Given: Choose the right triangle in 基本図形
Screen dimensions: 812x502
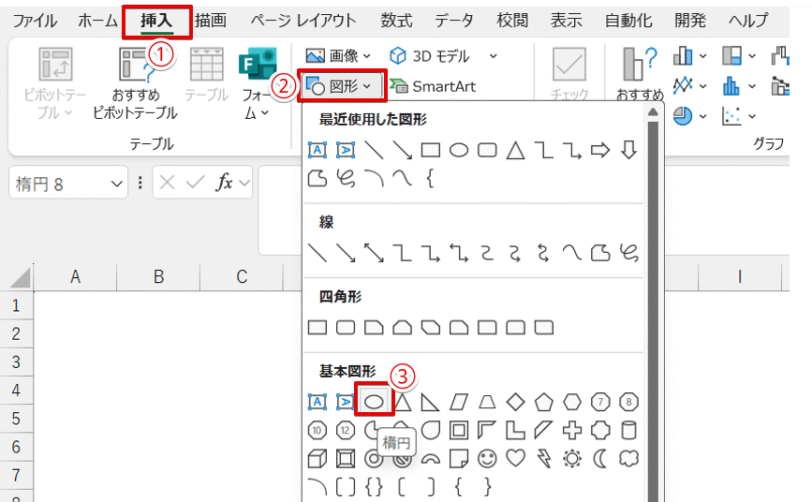Looking at the screenshot, I should click(430, 402).
